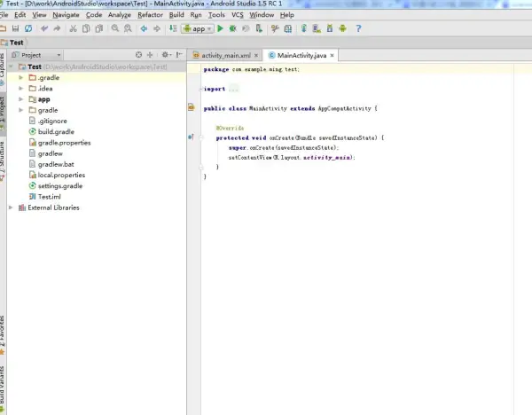
Task: Click the Replace toolbar icon
Action: (128, 28)
